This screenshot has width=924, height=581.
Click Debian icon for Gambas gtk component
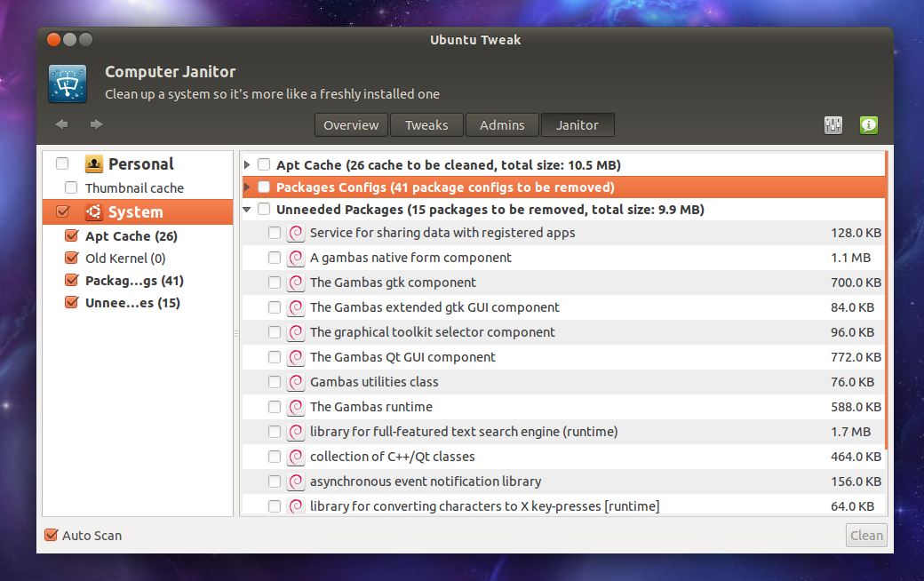click(x=295, y=283)
